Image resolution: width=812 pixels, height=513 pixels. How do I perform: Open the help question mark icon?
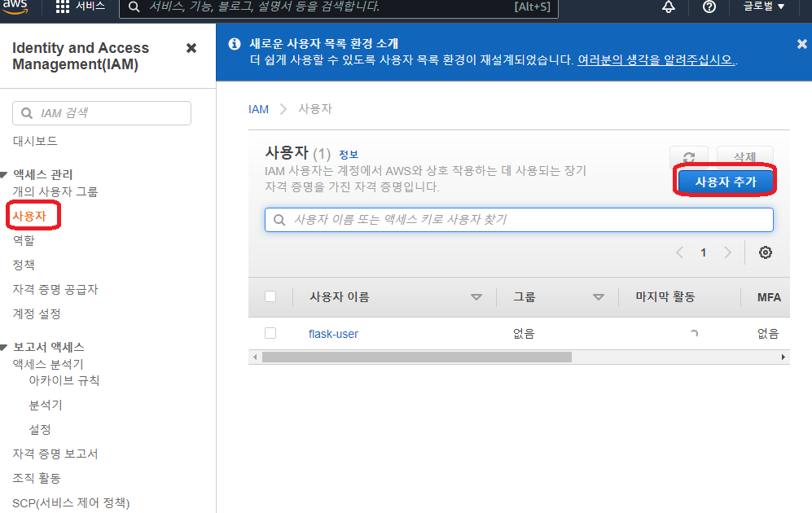pos(709,7)
